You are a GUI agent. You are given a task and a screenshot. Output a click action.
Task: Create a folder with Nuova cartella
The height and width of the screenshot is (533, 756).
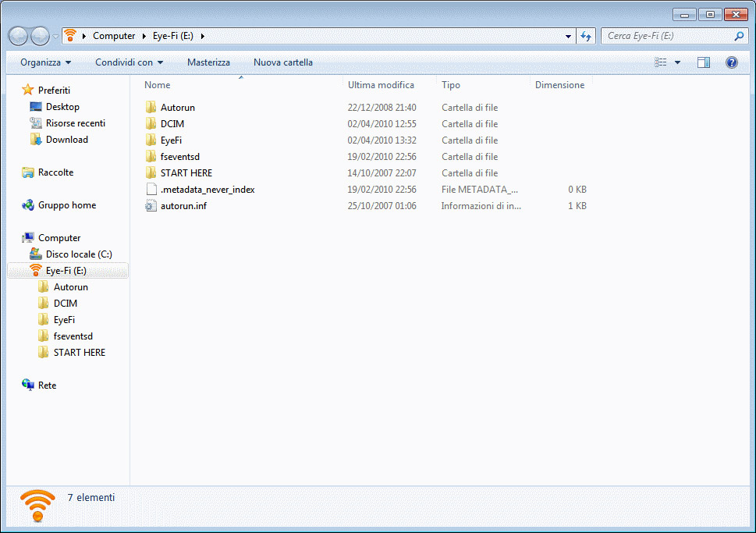[283, 62]
